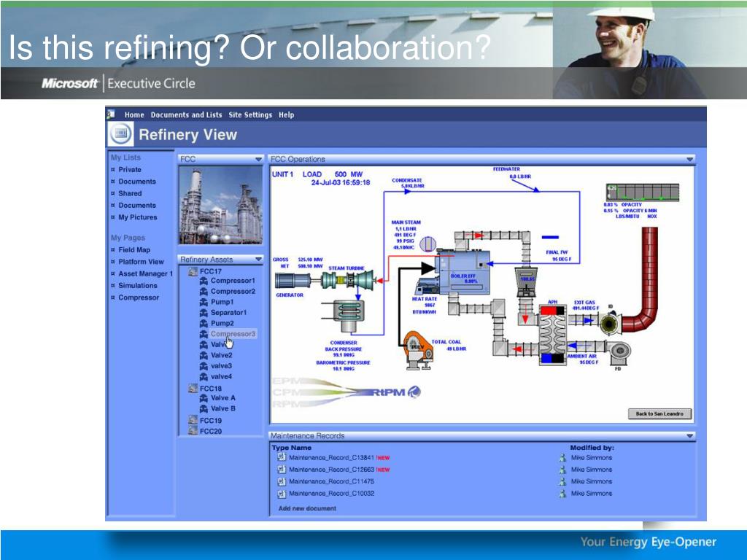This screenshot has height=560, width=747.
Task: Click Mike Simmons beside record C13841
Action: [x=592, y=458]
